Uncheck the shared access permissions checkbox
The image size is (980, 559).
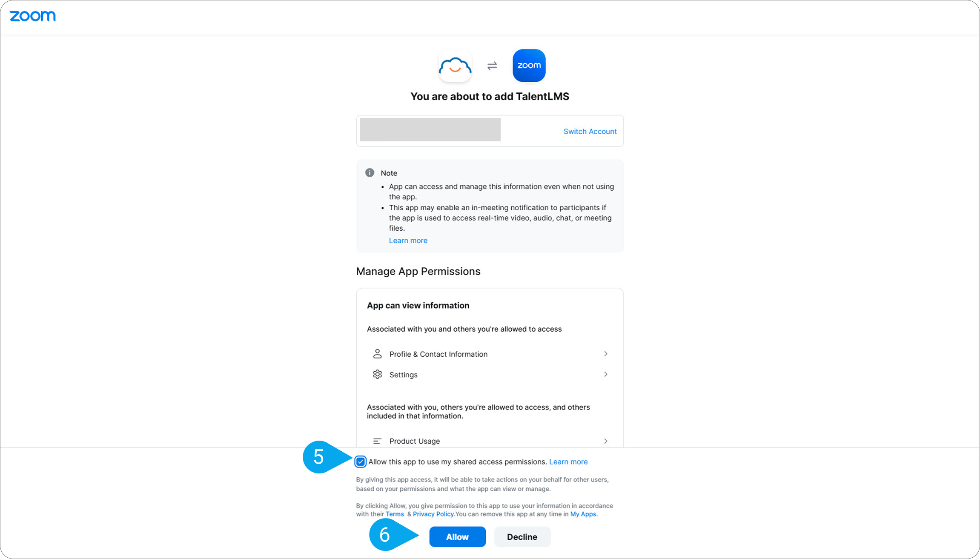click(x=361, y=462)
